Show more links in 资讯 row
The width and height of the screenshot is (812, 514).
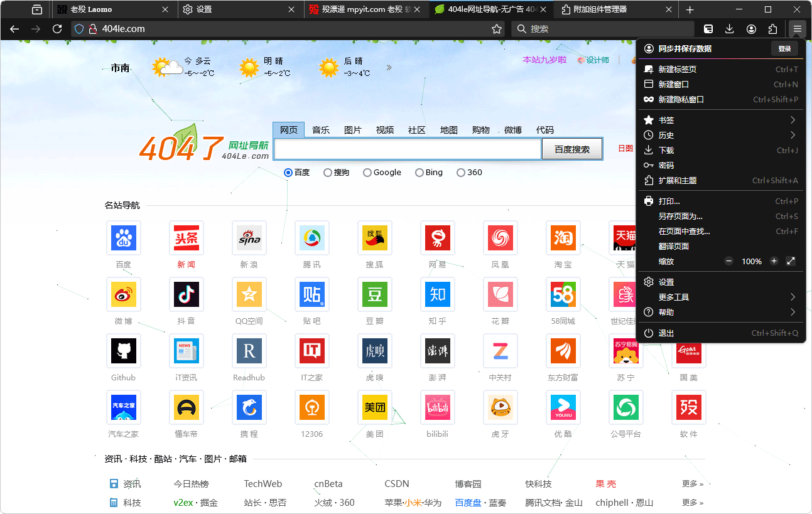coord(693,484)
